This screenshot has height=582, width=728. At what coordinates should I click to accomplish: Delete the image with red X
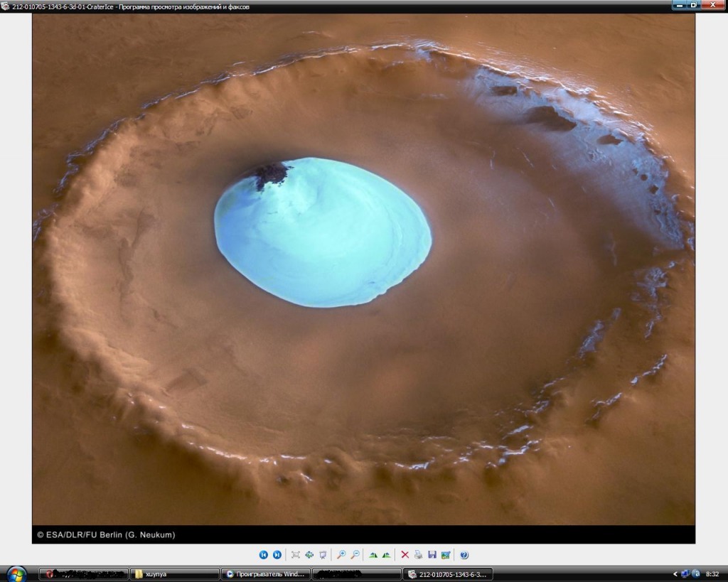pyautogui.click(x=405, y=554)
